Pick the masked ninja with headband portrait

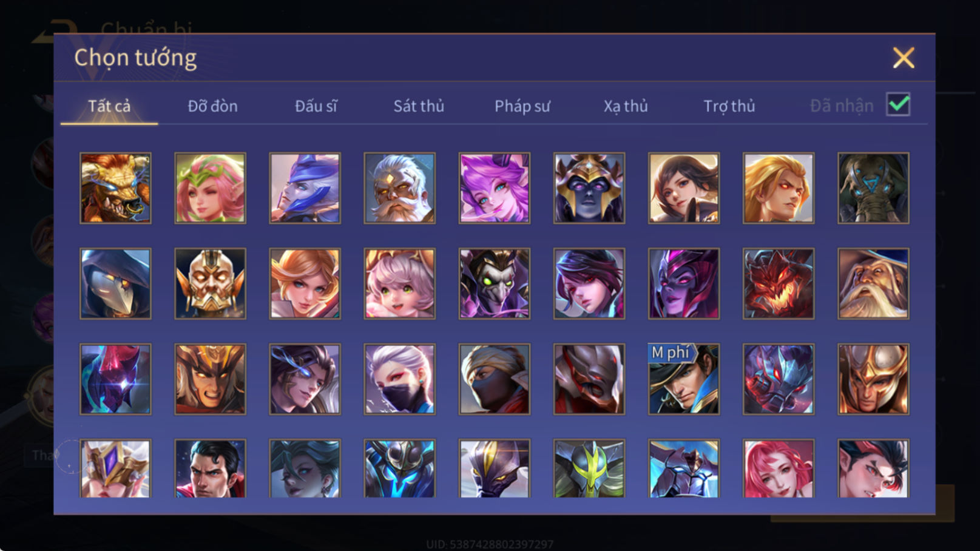[x=494, y=379]
